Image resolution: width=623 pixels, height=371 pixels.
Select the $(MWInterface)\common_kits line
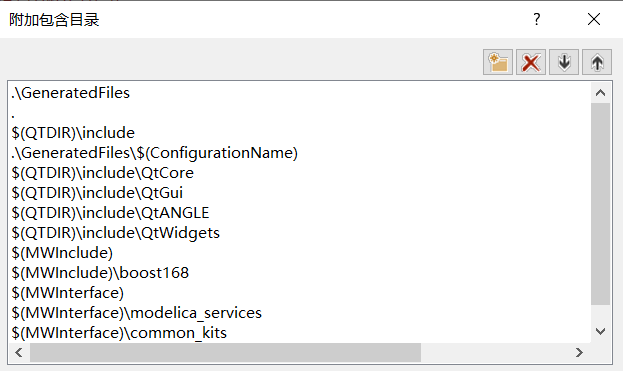(119, 332)
